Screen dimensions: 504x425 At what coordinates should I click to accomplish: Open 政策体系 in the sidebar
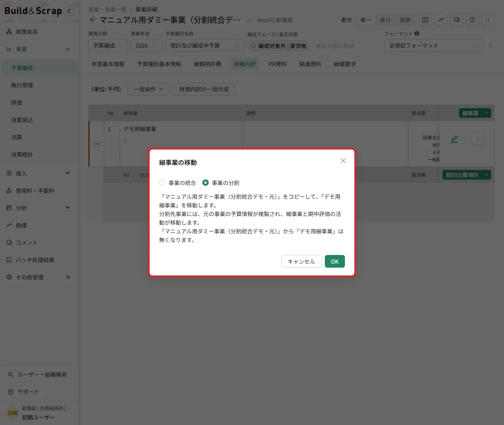point(39,31)
